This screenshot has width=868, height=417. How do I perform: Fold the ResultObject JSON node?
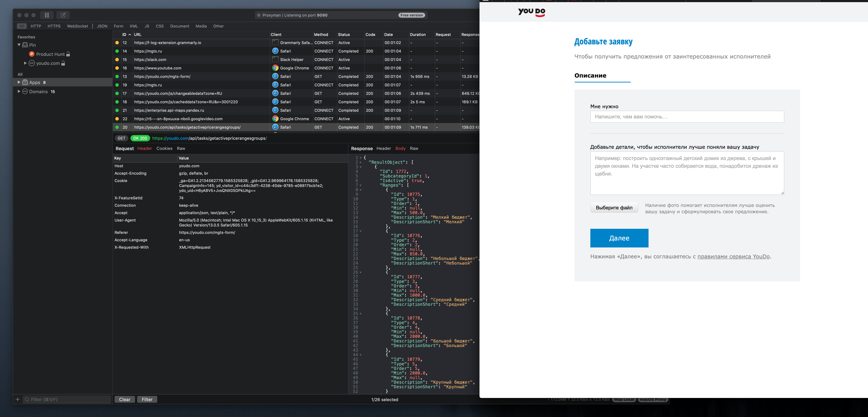(x=360, y=162)
